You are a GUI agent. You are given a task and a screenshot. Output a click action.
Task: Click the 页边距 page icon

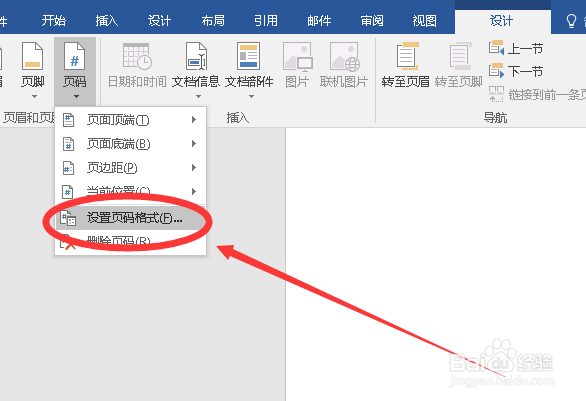coord(68,168)
